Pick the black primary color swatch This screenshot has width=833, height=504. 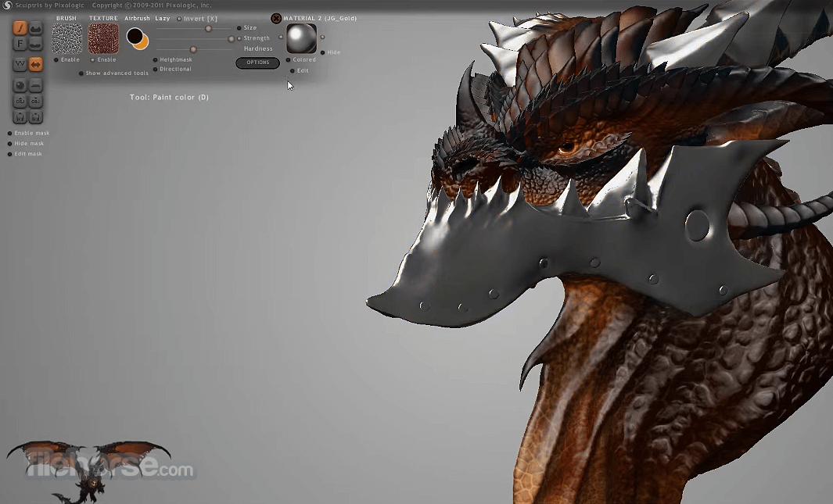pos(135,36)
